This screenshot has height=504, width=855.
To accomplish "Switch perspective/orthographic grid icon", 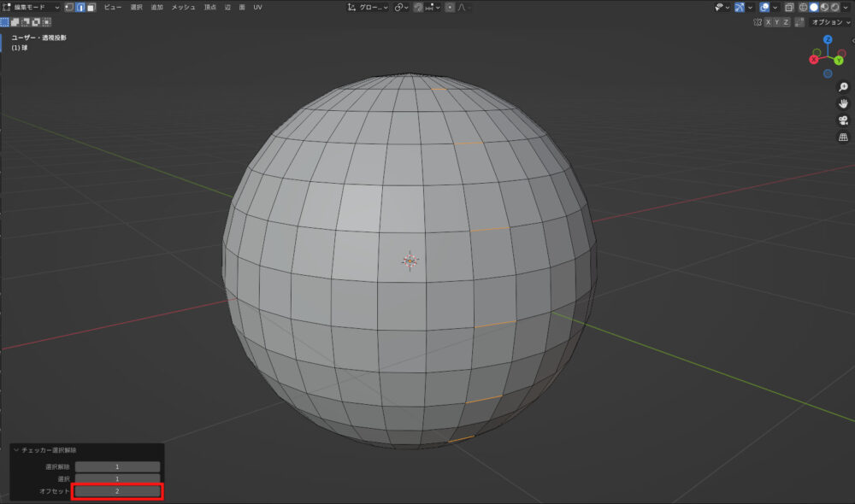I will coord(843,138).
